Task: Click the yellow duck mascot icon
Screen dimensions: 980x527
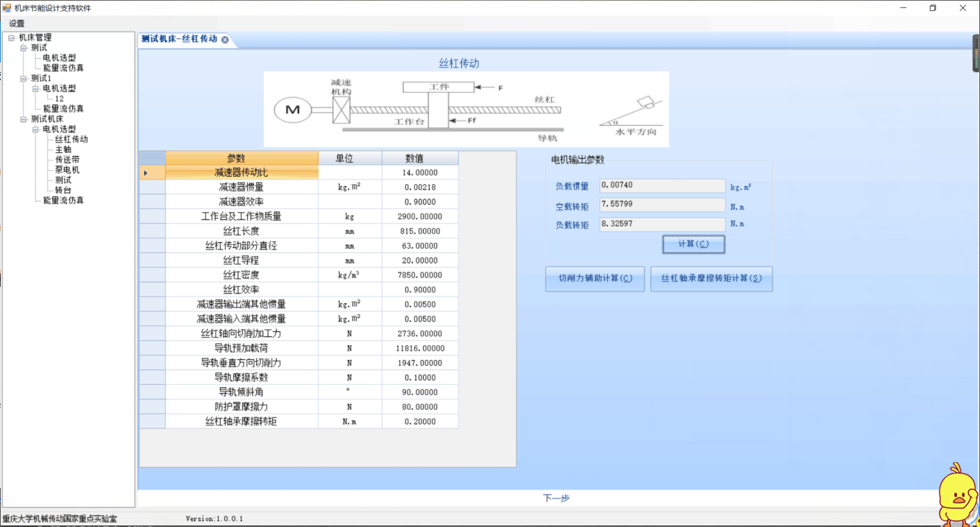Action: [x=957, y=494]
